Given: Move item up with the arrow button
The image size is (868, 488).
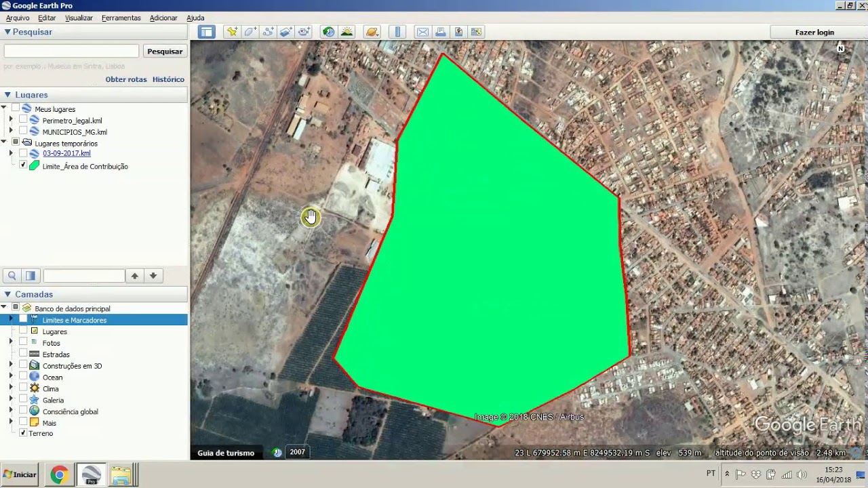Looking at the screenshot, I should 135,276.
